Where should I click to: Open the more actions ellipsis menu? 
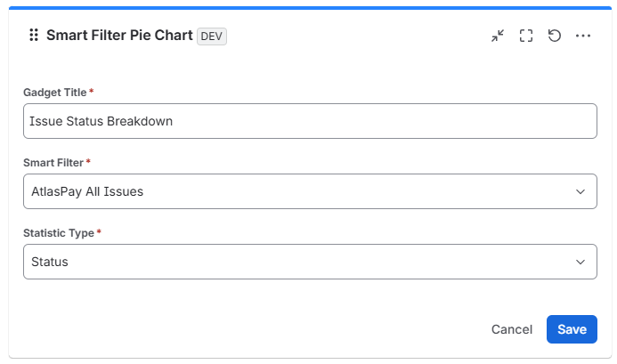tap(583, 36)
